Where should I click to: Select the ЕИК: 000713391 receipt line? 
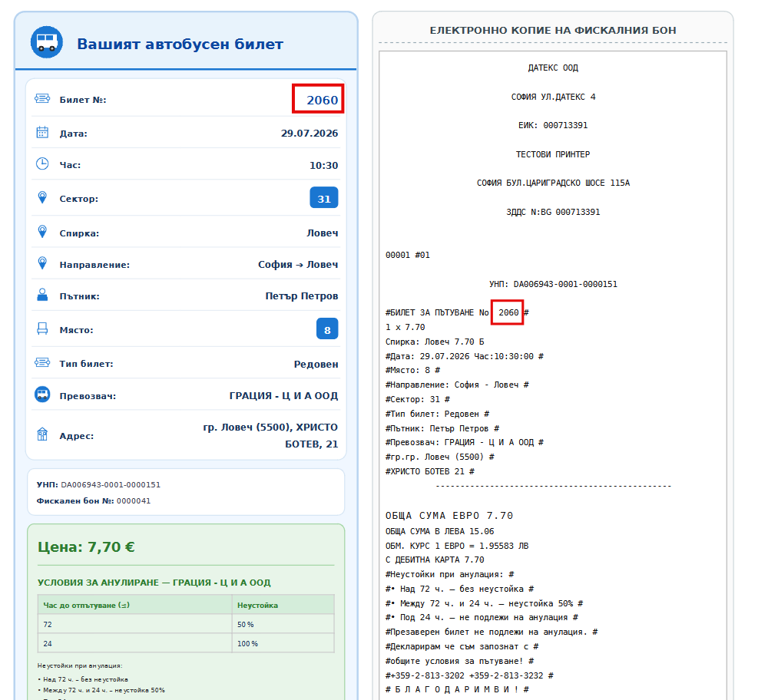click(553, 126)
